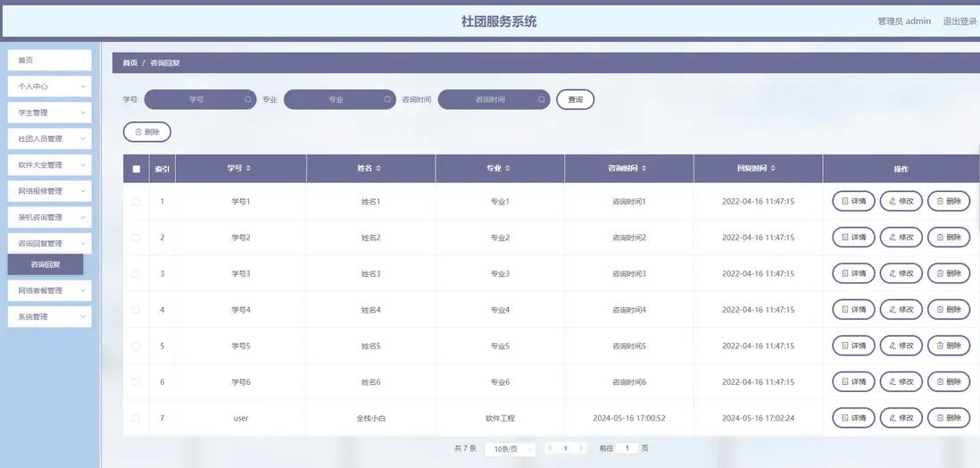The height and width of the screenshot is (468, 980).
Task: Click 删除 for row 学号5
Action: pos(949,346)
